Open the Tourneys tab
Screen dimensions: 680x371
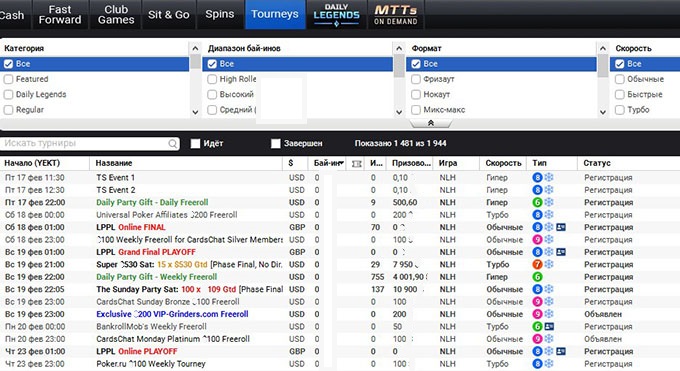click(275, 15)
